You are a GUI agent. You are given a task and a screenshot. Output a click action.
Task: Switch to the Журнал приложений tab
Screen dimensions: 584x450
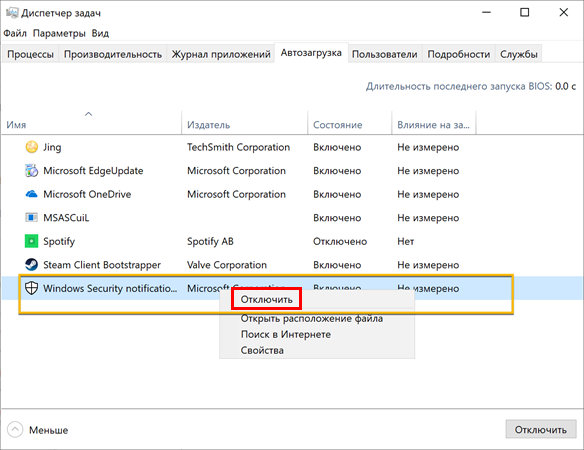221,54
